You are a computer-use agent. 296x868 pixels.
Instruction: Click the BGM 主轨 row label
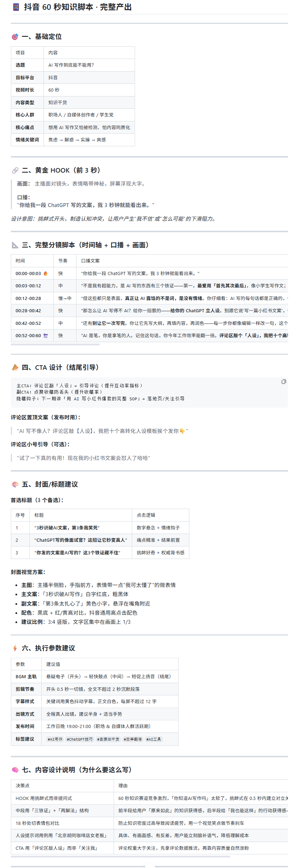click(x=26, y=676)
